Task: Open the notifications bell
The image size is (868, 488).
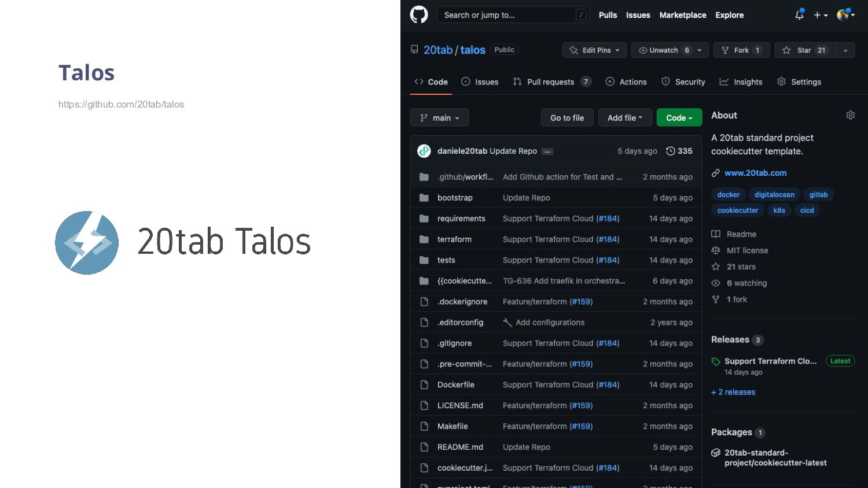Action: (799, 15)
